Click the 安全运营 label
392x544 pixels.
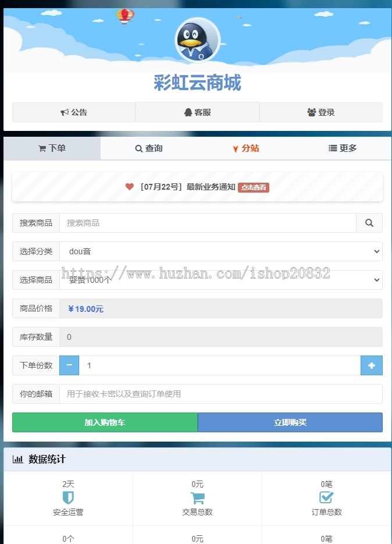[69, 512]
